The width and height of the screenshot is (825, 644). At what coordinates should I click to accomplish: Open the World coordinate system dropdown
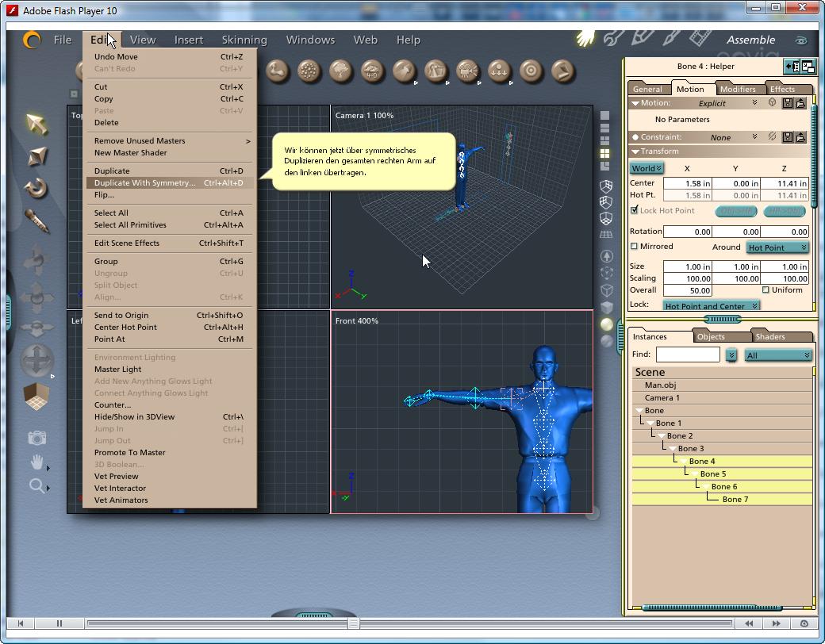coord(647,168)
